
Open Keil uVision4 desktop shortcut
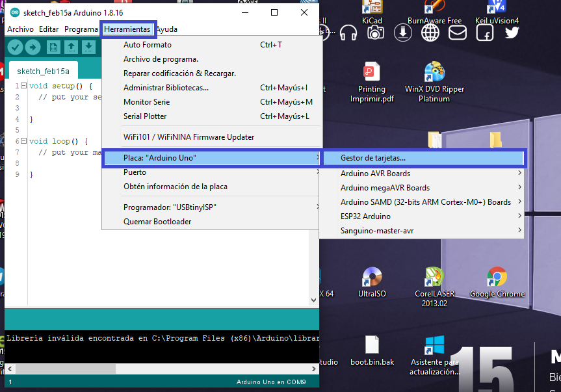[497, 12]
